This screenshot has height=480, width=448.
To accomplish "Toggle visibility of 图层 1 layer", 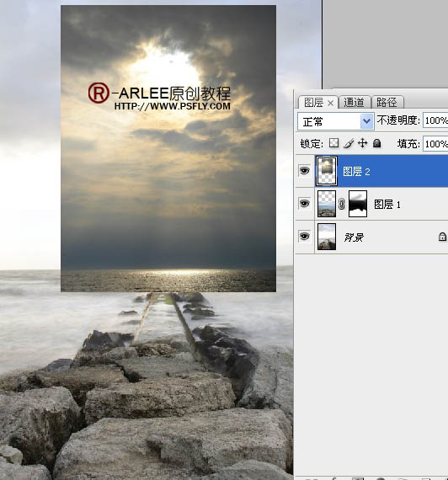I will coord(304,204).
